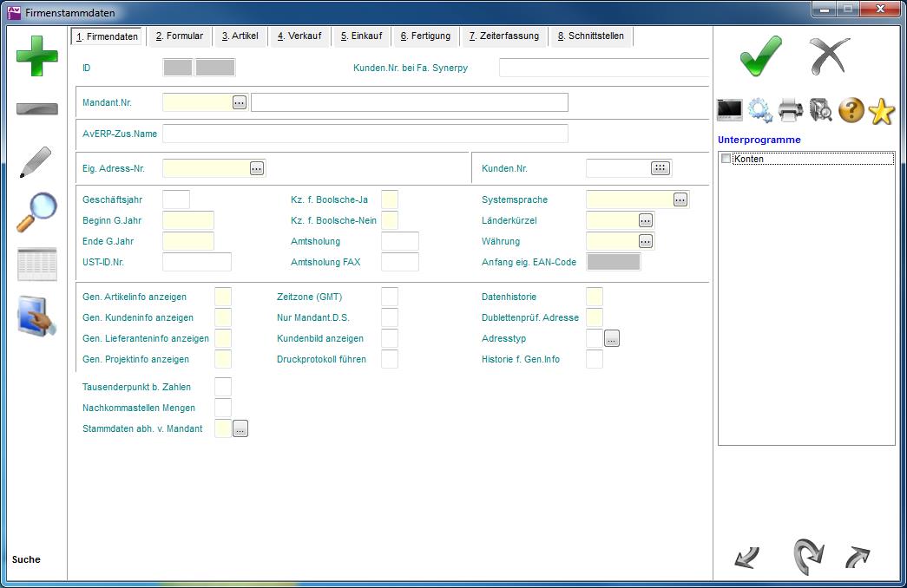Toggle the Kundenbild anzeigen checkbox

[x=390, y=338]
